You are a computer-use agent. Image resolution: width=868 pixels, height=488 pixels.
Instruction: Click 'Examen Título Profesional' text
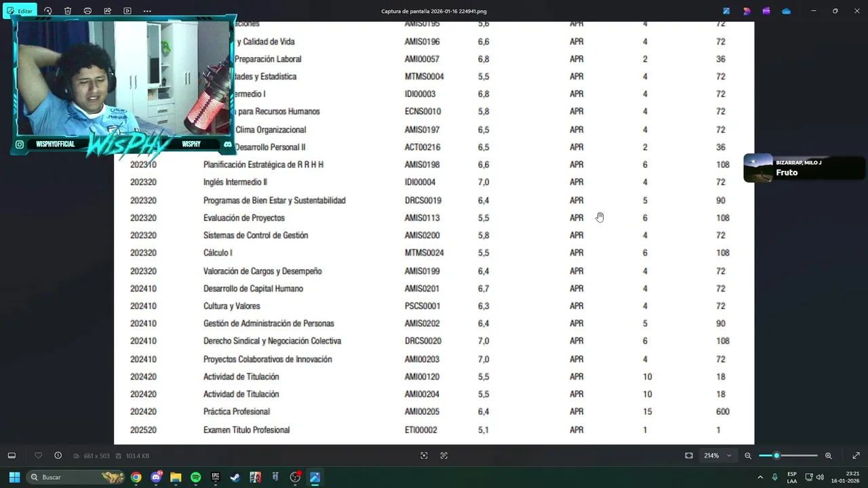click(247, 430)
